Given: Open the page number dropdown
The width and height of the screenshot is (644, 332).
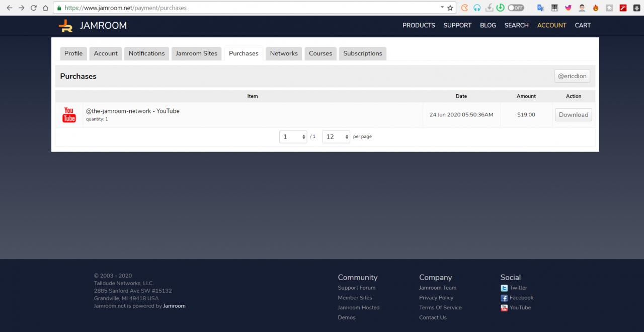Looking at the screenshot, I should tap(293, 137).
